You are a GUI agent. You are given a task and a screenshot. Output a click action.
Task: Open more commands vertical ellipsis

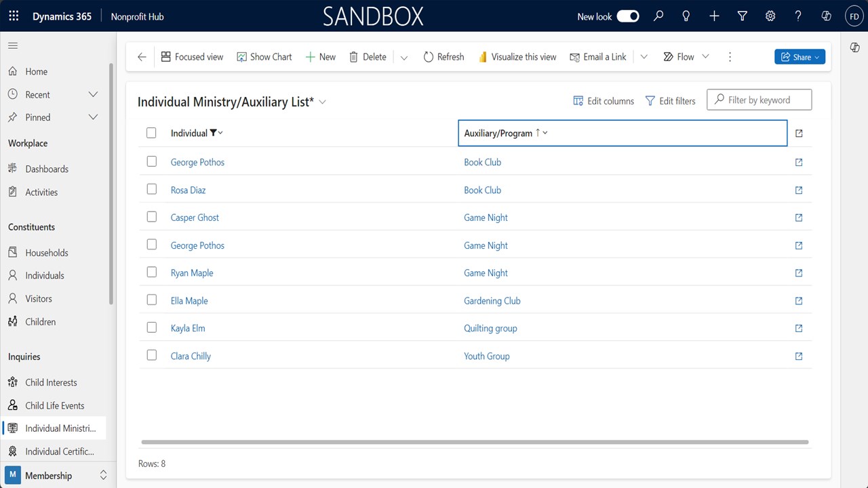(x=730, y=57)
